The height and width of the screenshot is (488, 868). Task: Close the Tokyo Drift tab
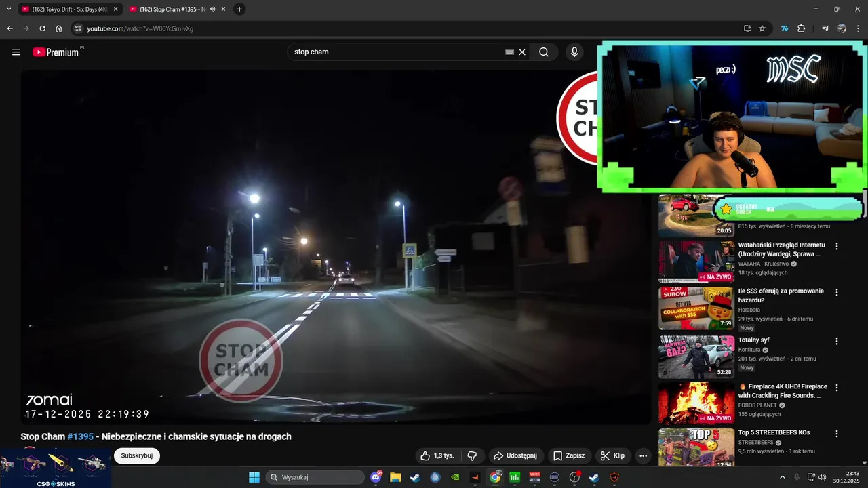coord(115,9)
